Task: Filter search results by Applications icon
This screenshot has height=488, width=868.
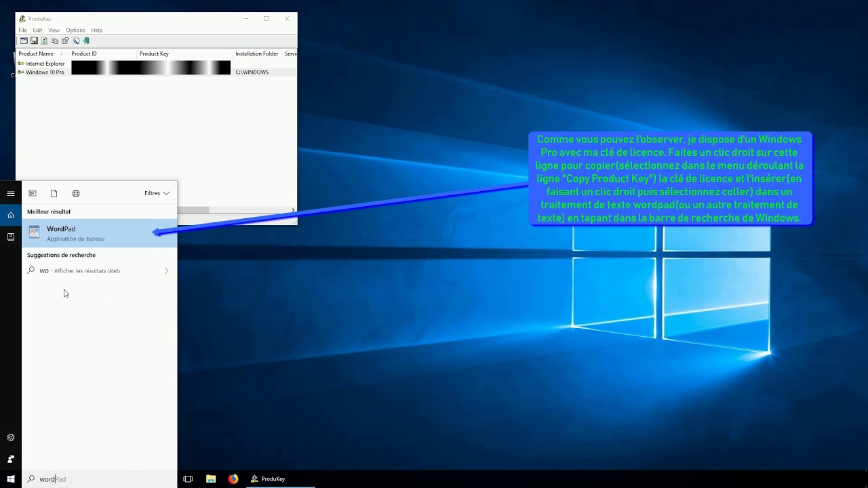Action: [33, 193]
